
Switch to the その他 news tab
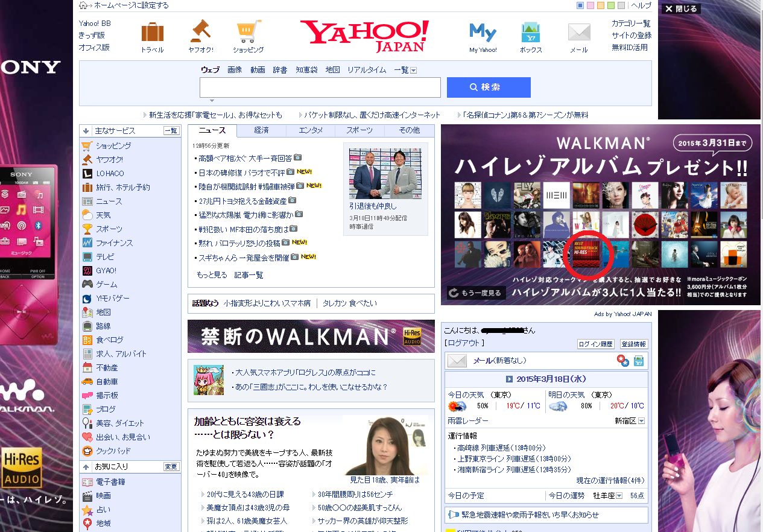pos(410,130)
